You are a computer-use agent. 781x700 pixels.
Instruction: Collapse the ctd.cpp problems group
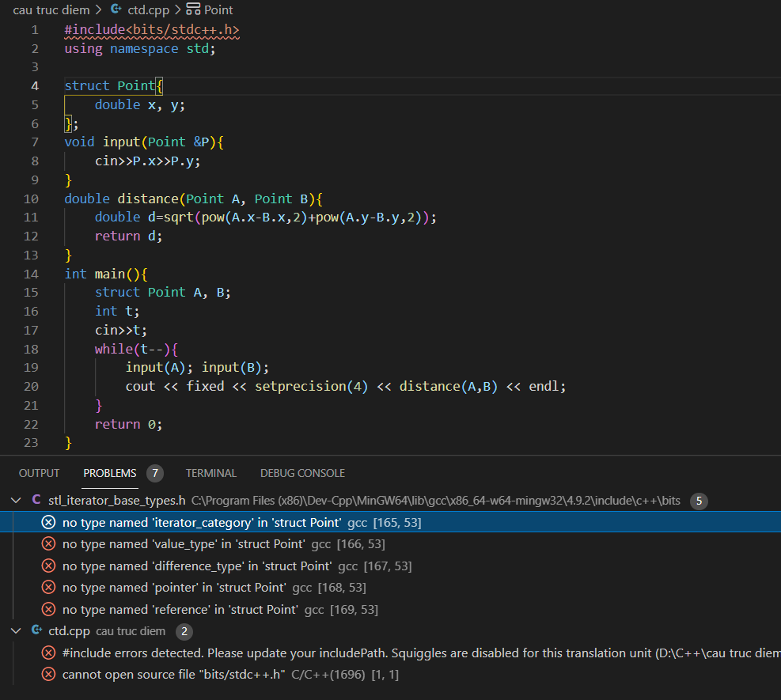point(16,631)
